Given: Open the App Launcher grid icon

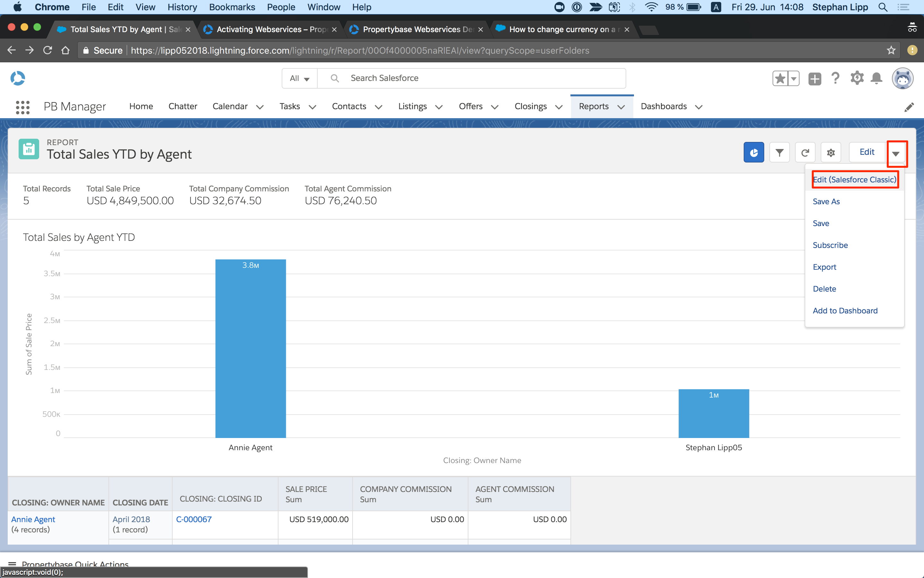Looking at the screenshot, I should (x=22, y=107).
